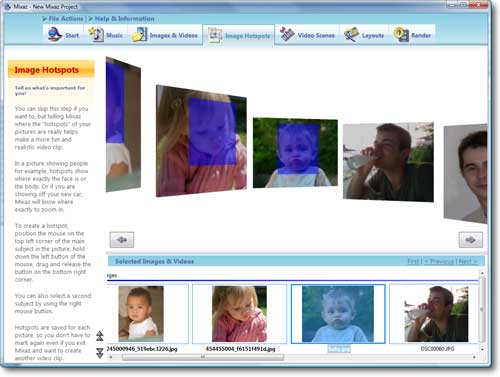Image resolution: width=500 pixels, height=377 pixels.
Task: Click the move-up double arrow icon
Action: click(x=100, y=336)
